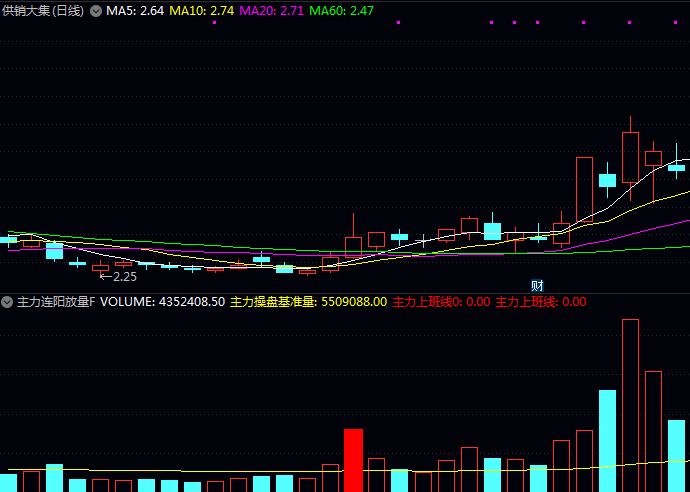The image size is (690, 492).
Task: Click the last 主力上班线 label
Action: tap(540, 301)
